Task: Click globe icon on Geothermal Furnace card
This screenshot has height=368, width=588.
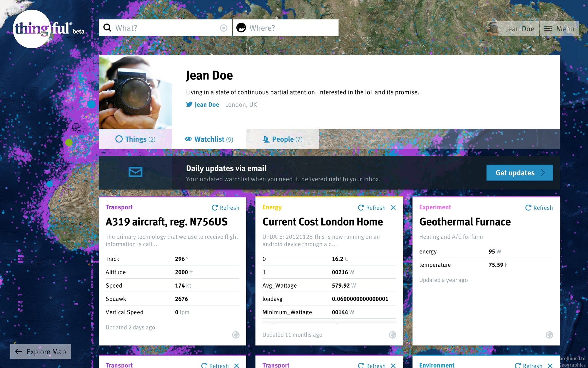Action: point(549,335)
